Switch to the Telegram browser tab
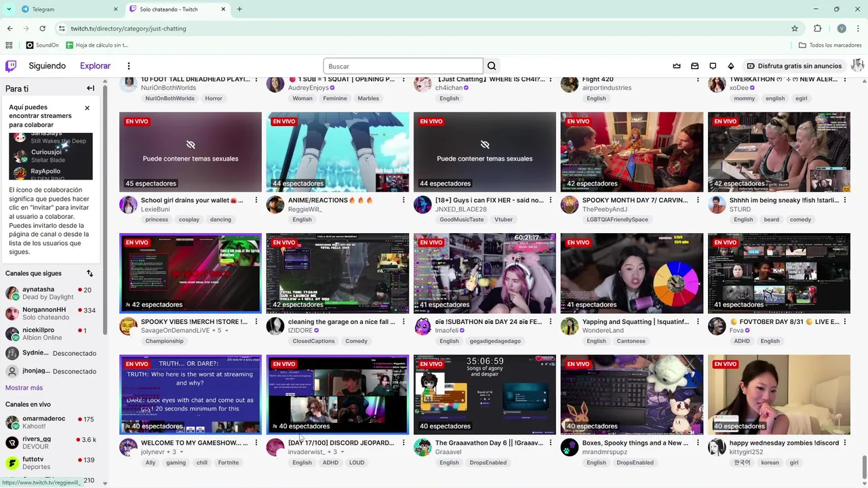 [68, 9]
